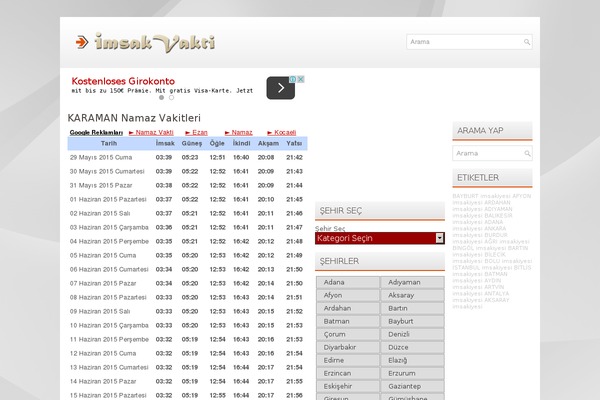This screenshot has width=600, height=400.
Task: Select the Bayburt city button
Action: [412, 322]
